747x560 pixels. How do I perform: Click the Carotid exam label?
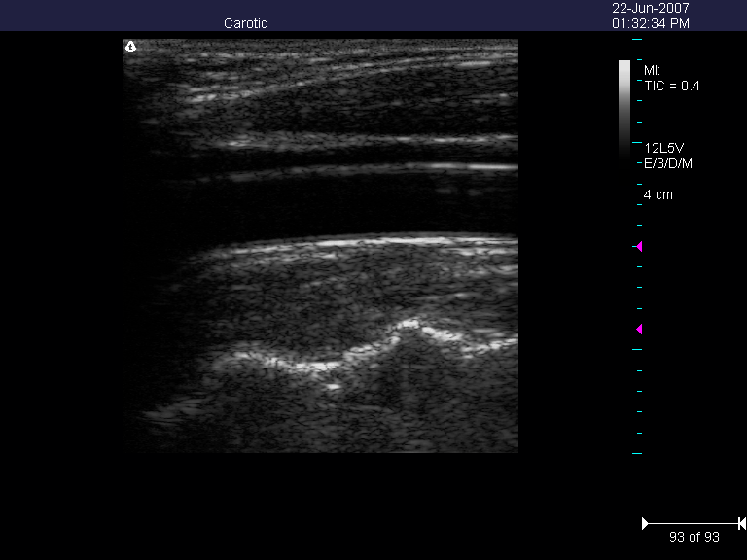click(x=245, y=23)
